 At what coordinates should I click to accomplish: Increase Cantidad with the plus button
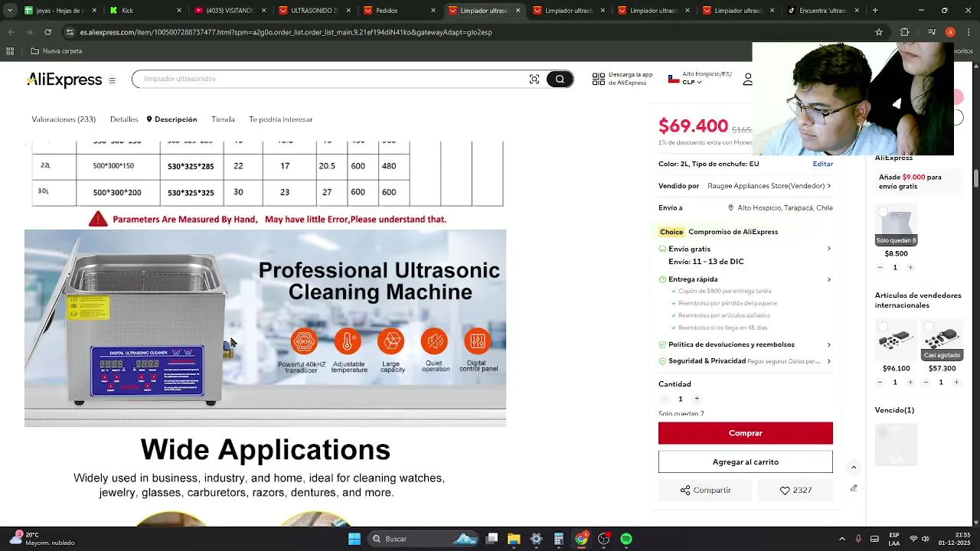pos(697,399)
